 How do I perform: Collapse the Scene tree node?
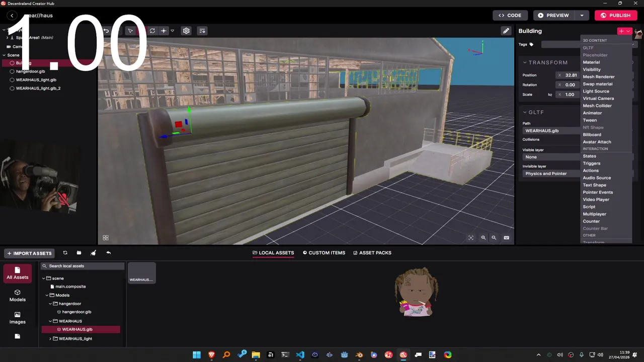pyautogui.click(x=4, y=55)
